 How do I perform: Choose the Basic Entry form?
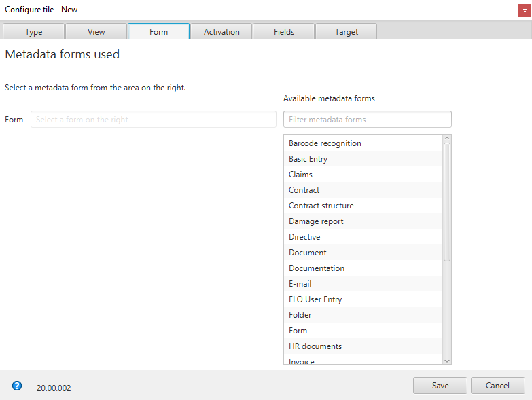(308, 159)
